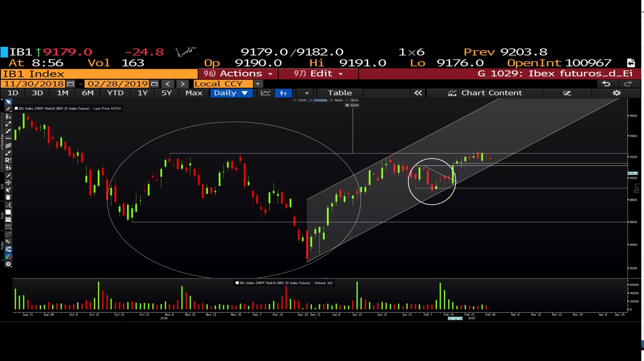Open the Chart Content panel
Viewport: 644px width, 361px height.
[485, 93]
